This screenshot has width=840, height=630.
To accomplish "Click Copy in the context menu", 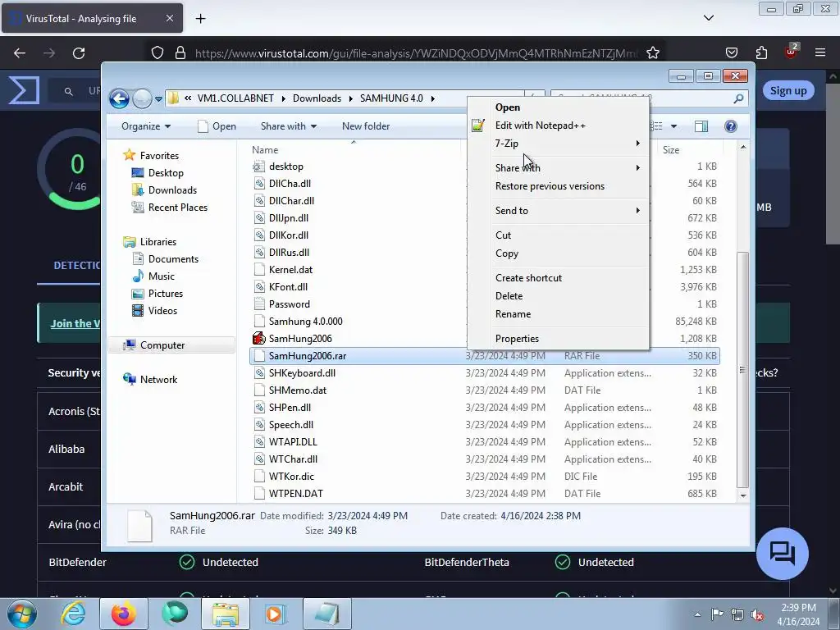I will click(507, 253).
